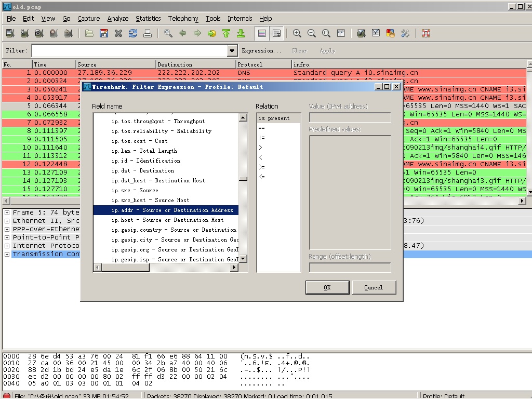Open a capture file folder icon
532x399 pixels.
(89, 33)
